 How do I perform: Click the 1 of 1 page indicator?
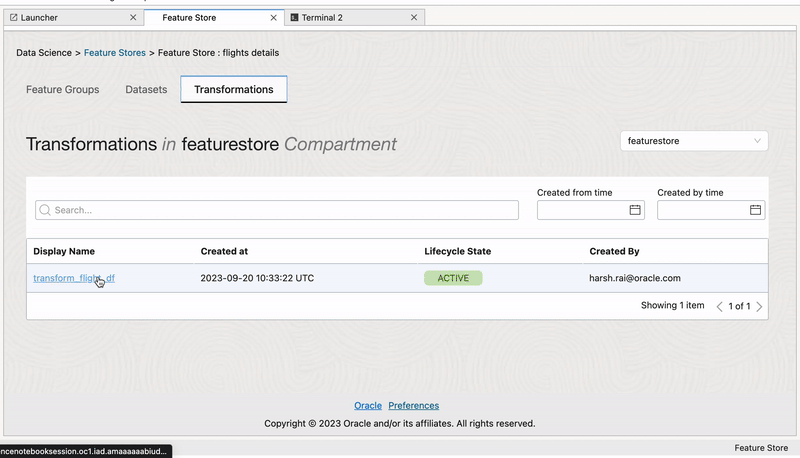point(739,306)
